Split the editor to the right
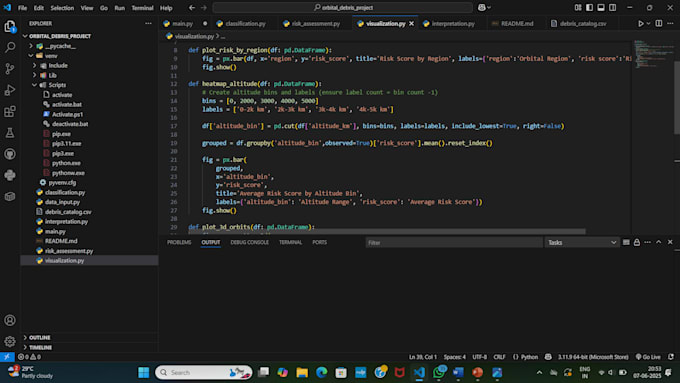Image resolution: width=680 pixels, height=383 pixels. [659, 23]
